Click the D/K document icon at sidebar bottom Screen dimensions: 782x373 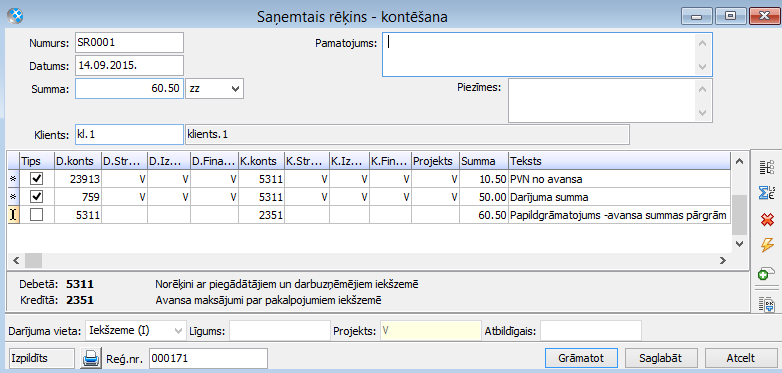766,304
